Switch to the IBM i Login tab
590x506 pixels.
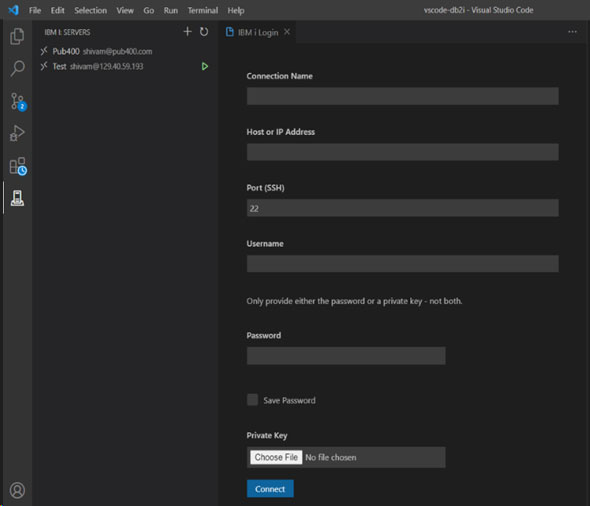(x=258, y=33)
